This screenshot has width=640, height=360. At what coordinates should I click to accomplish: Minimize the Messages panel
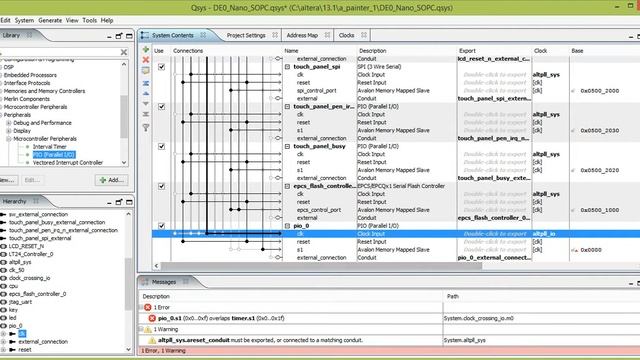pyautogui.click(x=631, y=283)
